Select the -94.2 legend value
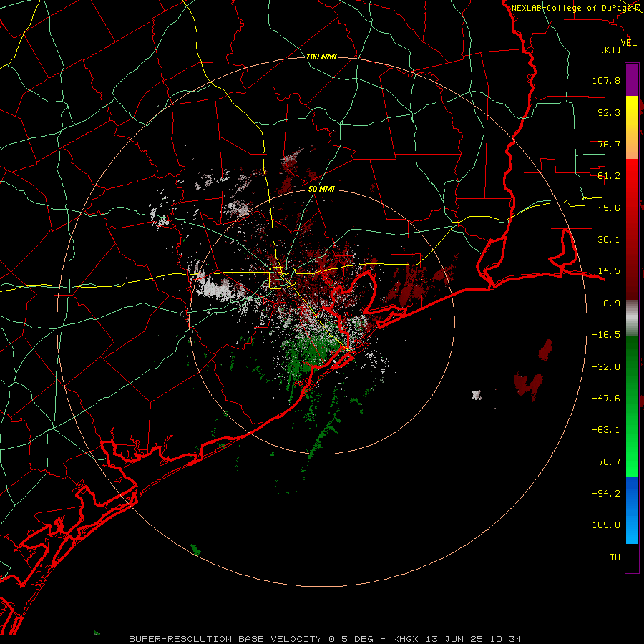This screenshot has height=644, width=644. pyautogui.click(x=606, y=493)
